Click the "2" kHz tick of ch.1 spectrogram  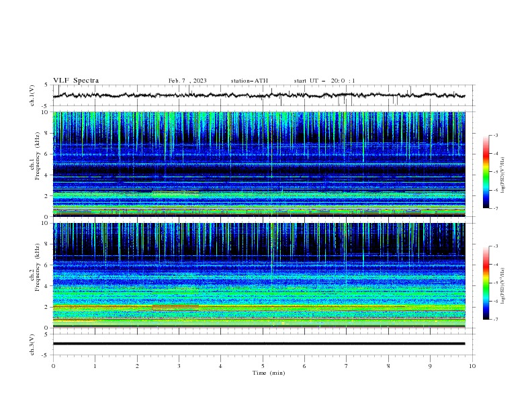click(x=46, y=195)
